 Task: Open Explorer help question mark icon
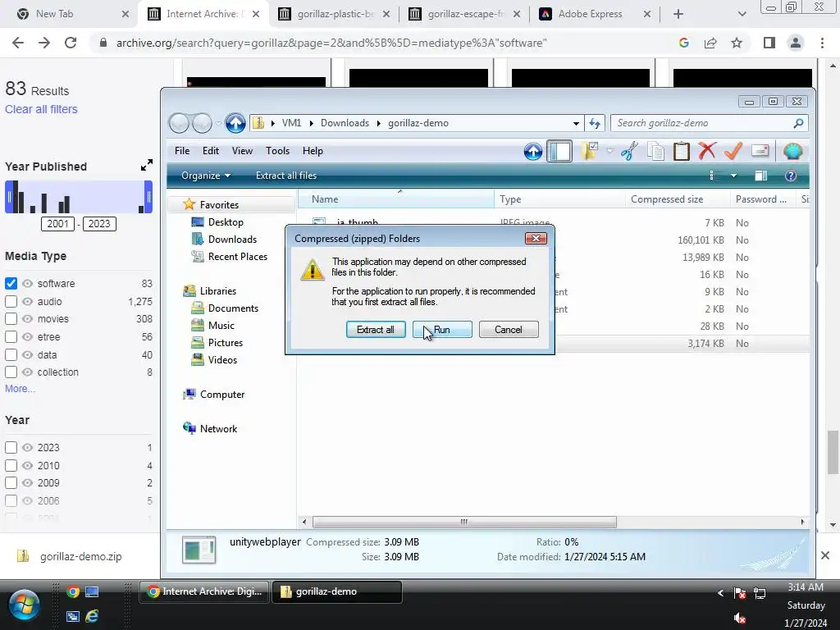click(x=791, y=176)
